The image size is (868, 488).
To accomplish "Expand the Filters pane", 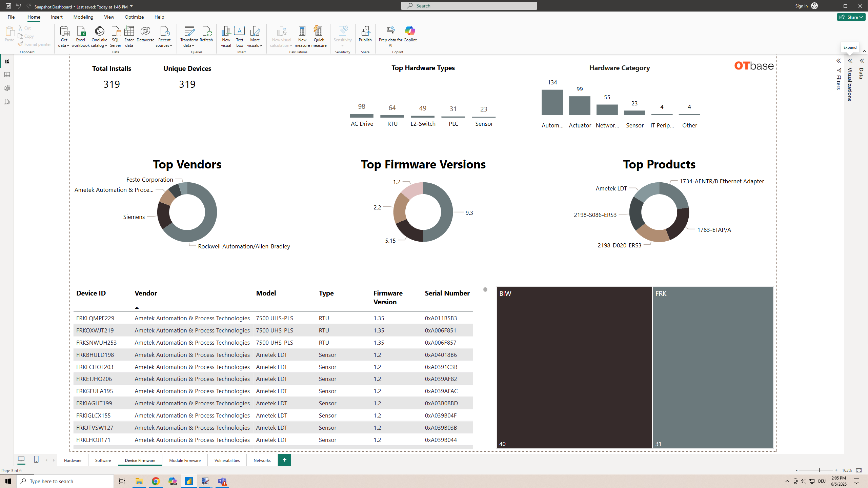I will pos(839,61).
